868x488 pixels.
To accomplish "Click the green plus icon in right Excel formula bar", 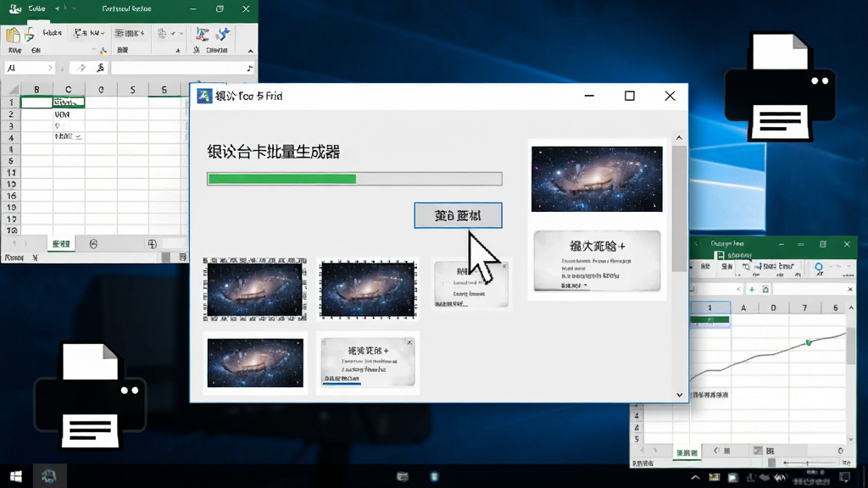I will [x=752, y=290].
